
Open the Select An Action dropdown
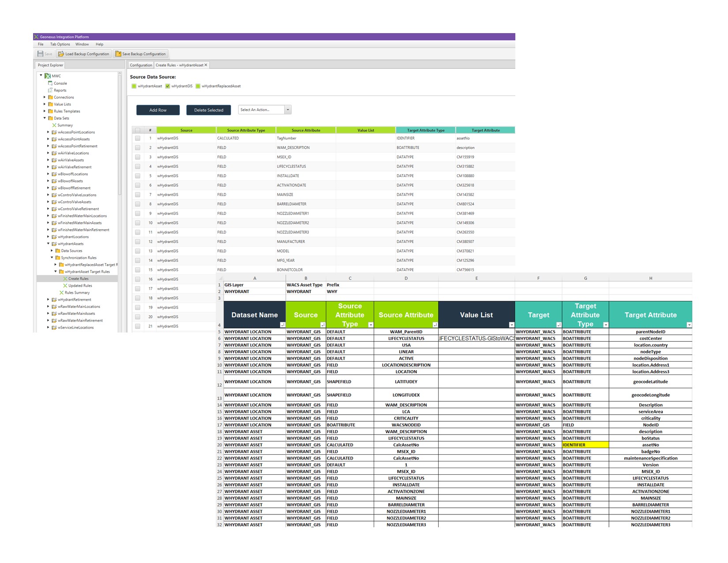265,110
